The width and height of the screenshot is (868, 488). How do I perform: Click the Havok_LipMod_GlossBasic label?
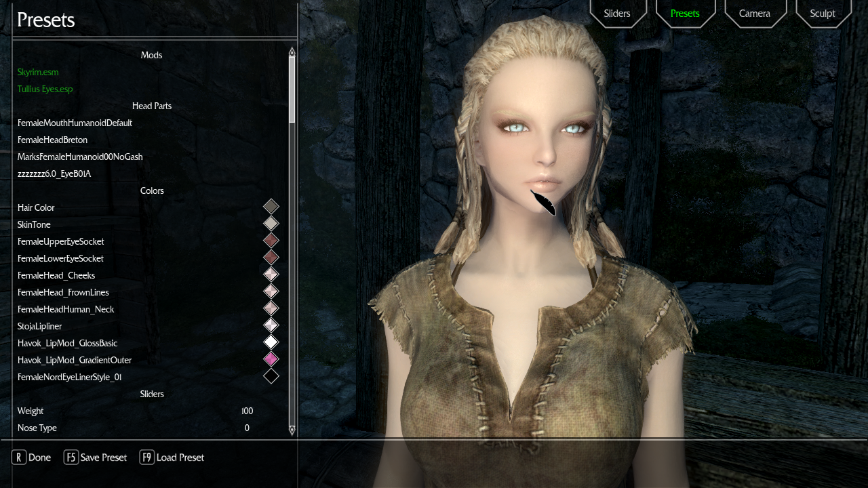pos(67,343)
